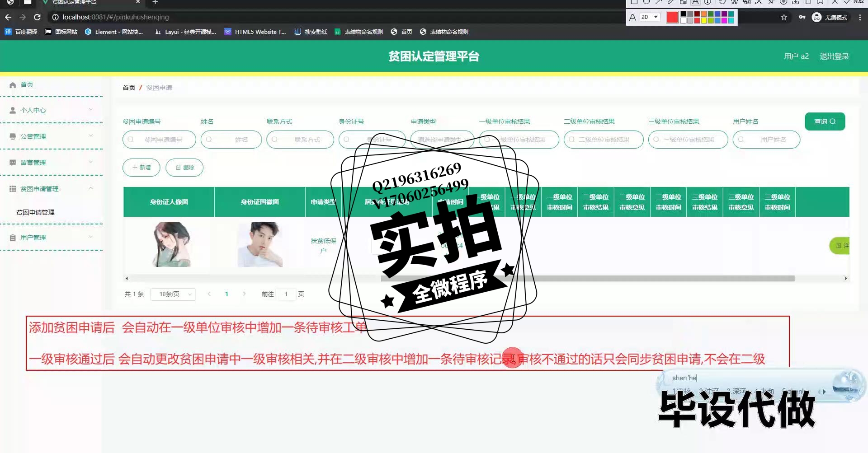This screenshot has height=453, width=868.
Task: Bookmark this page with the star icon
Action: click(784, 17)
